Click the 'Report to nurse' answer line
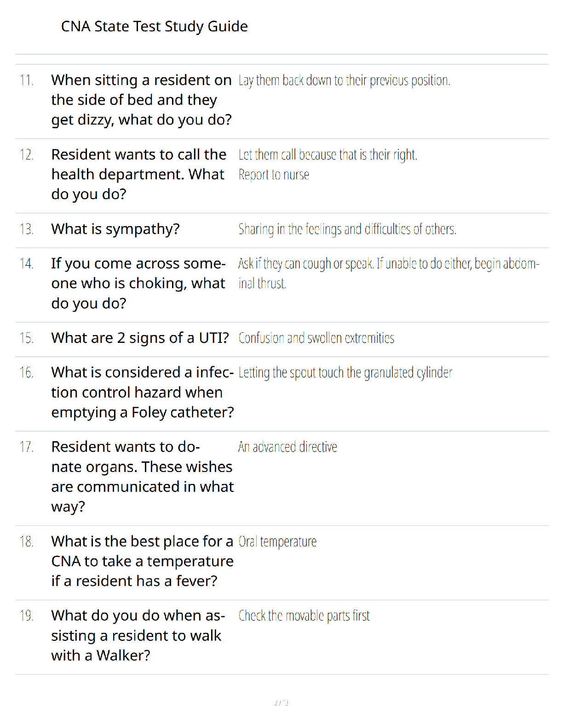 (274, 175)
